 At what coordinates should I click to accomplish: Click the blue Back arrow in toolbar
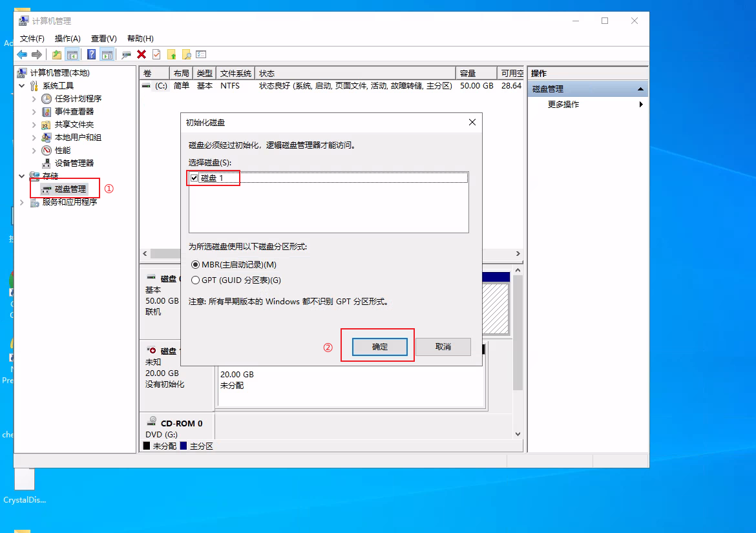pos(22,54)
